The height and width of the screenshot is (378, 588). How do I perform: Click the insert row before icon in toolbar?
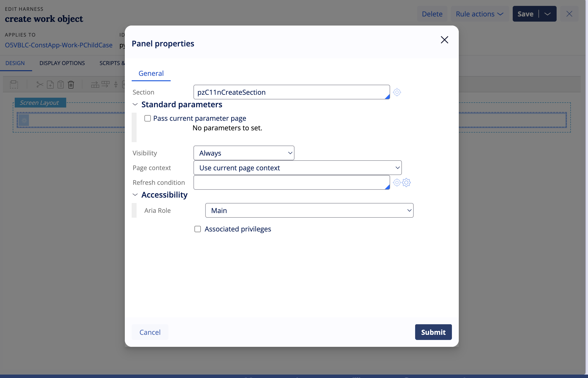pyautogui.click(x=95, y=85)
